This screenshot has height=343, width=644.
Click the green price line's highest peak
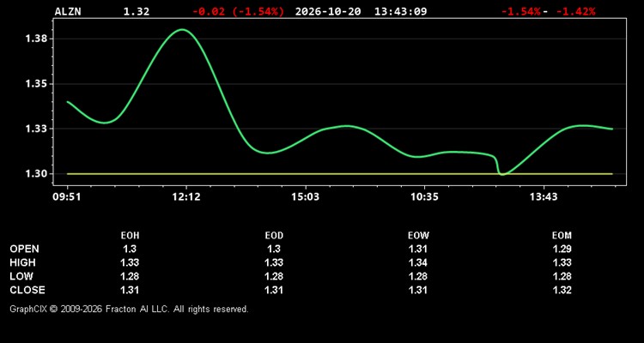click(181, 29)
